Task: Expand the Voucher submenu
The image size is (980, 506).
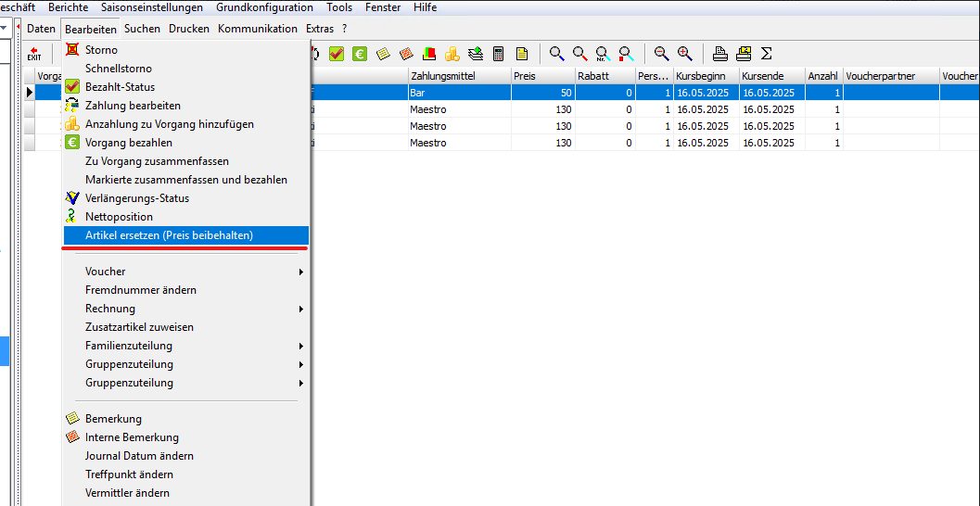Action: 185,272
